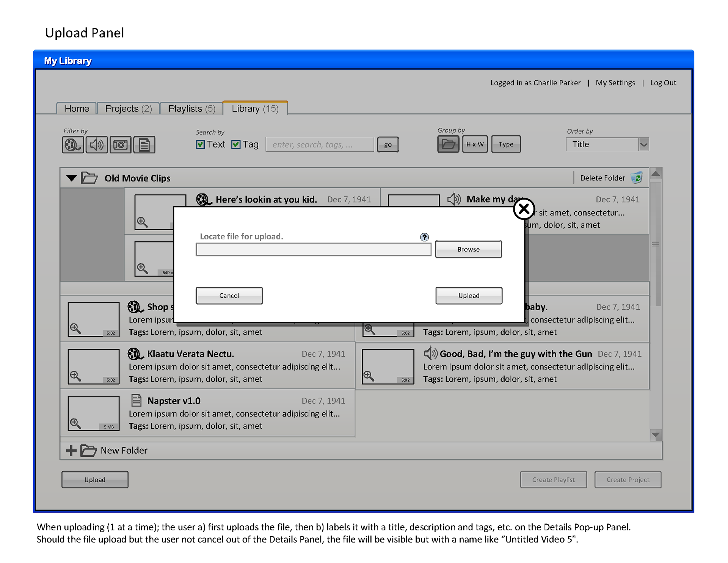Close the upload dialog with X
The width and height of the screenshot is (728, 563).
524,209
